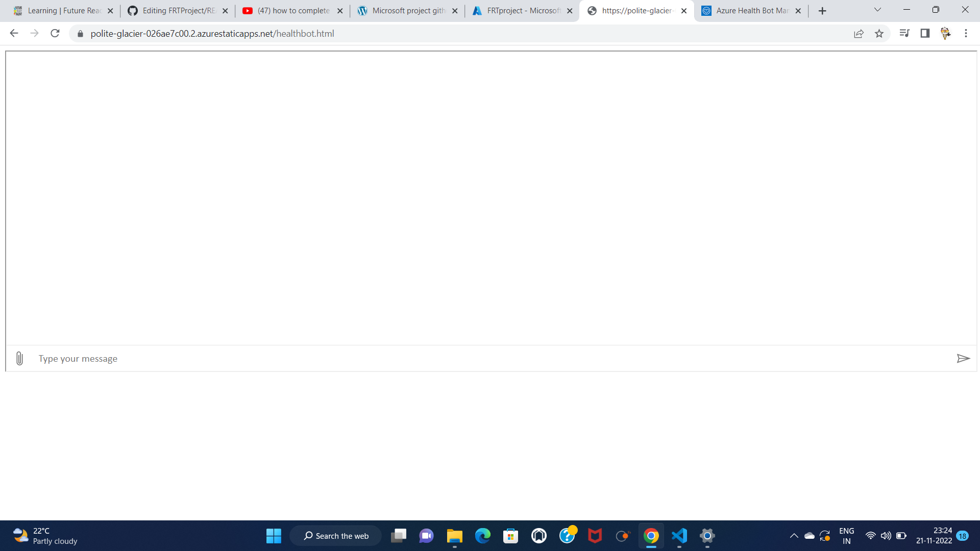The width and height of the screenshot is (980, 551).
Task: Show hidden system tray icons
Action: (x=794, y=536)
